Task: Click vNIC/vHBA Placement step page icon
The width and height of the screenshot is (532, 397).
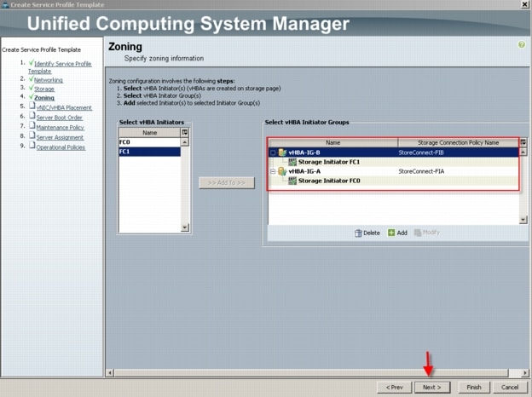Action: tap(32, 106)
